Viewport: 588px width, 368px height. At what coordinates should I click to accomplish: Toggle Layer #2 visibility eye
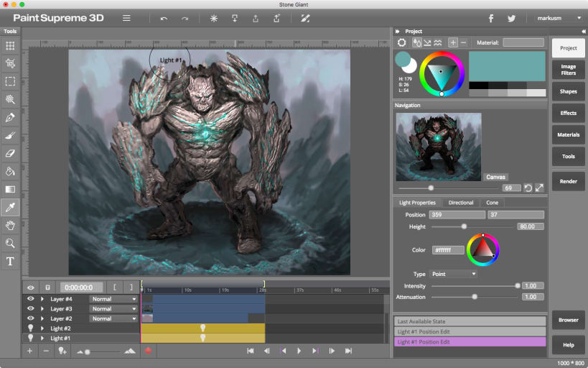[x=31, y=318]
